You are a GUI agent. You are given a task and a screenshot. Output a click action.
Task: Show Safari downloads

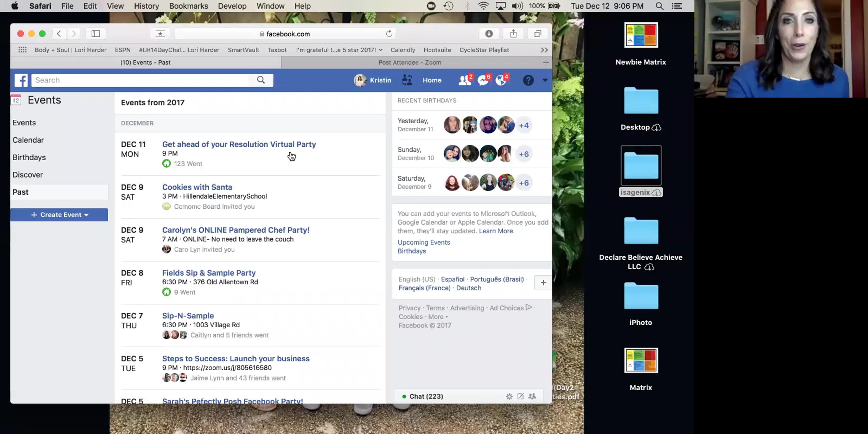(489, 34)
